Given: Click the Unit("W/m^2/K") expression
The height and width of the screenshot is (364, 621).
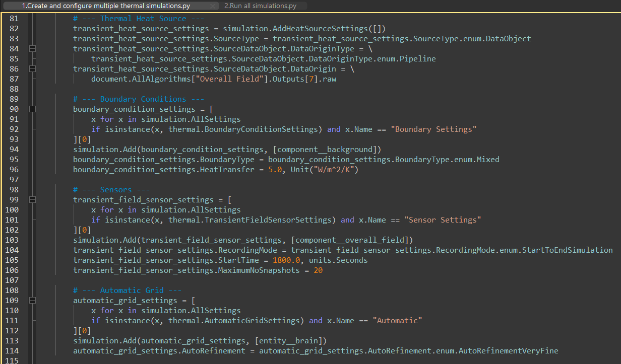Looking at the screenshot, I should (325, 170).
